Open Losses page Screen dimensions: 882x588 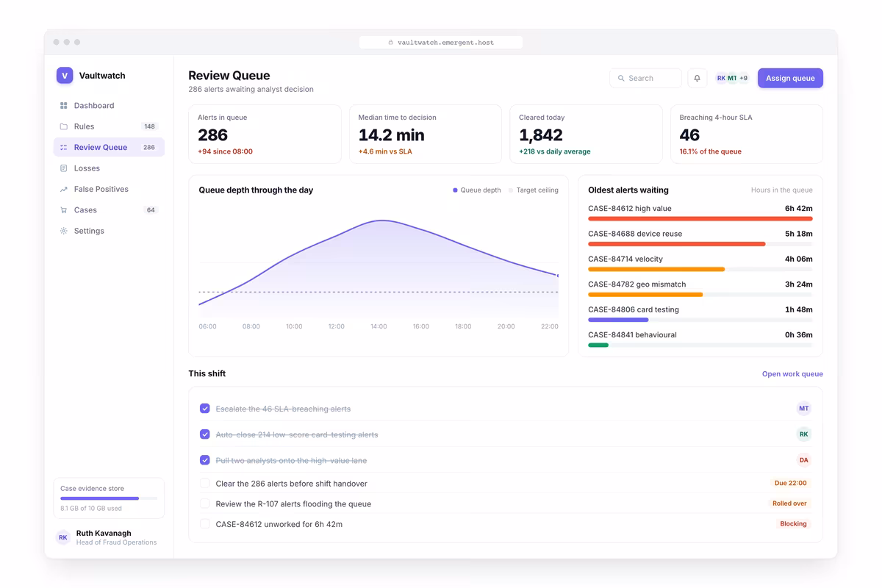109,168
